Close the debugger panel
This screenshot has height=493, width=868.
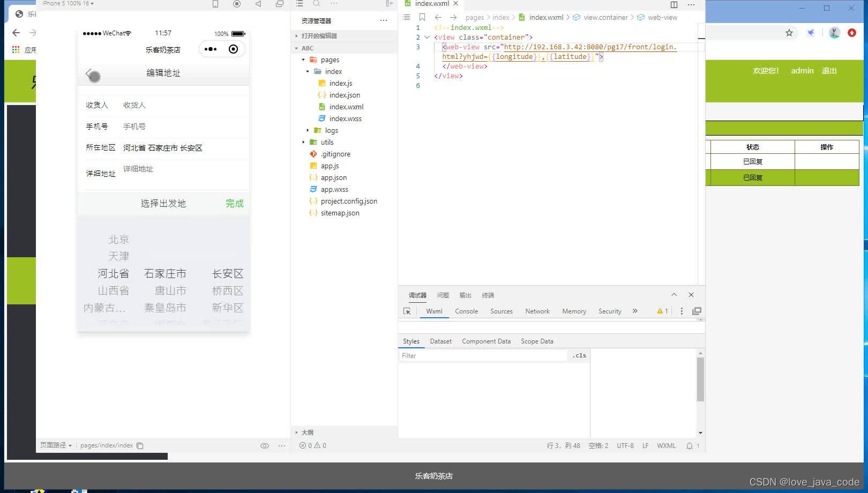[691, 295]
